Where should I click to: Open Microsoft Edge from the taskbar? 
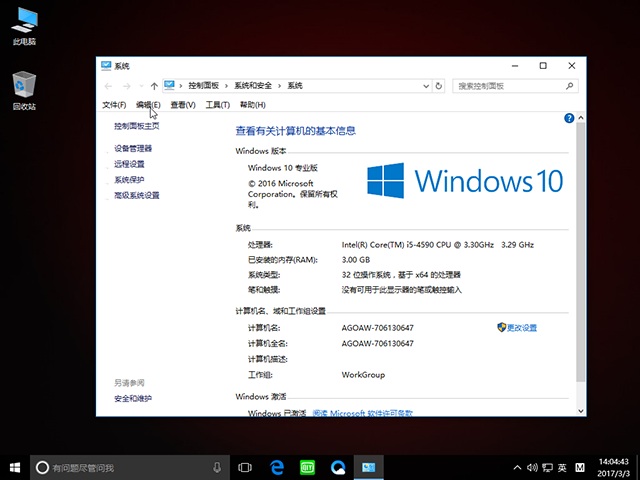[x=276, y=467]
